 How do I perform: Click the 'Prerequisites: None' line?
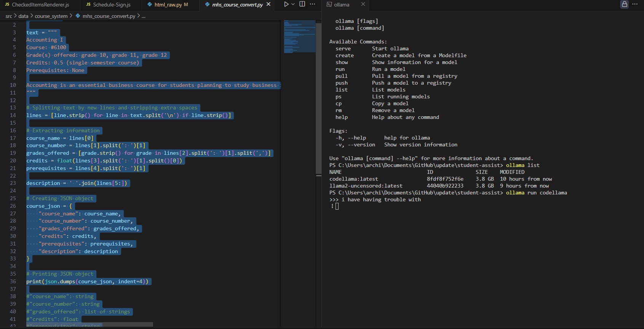pos(55,70)
